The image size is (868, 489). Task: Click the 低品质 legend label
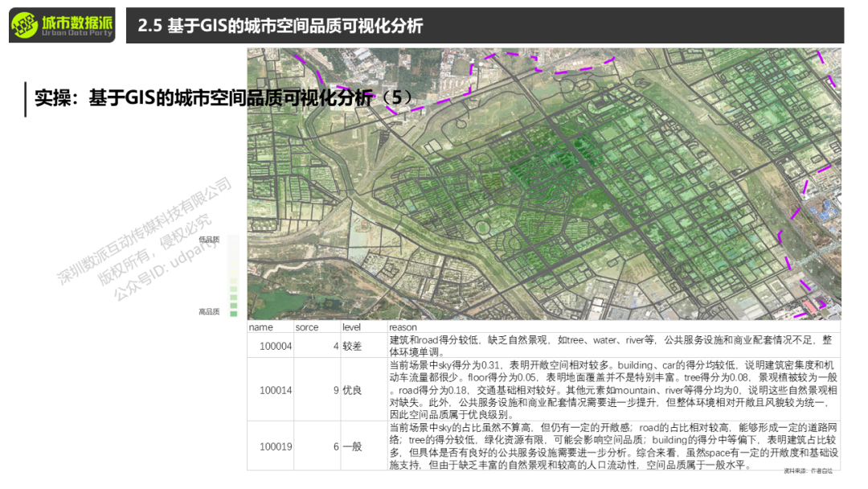[209, 240]
